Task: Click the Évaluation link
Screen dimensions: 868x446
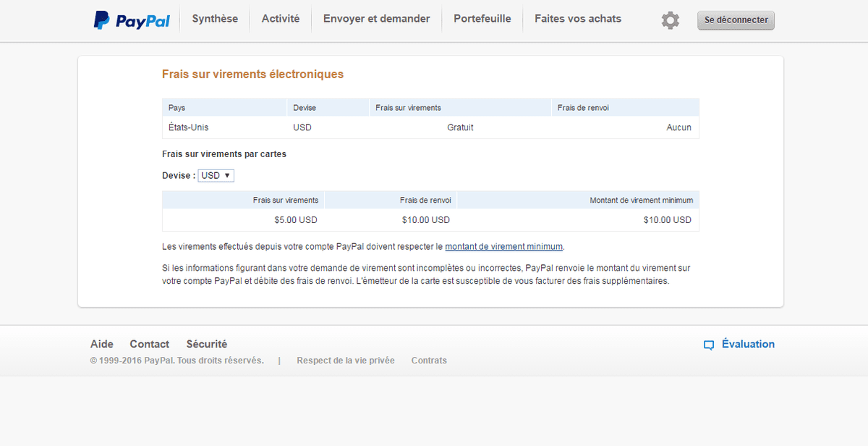Action: coord(748,344)
